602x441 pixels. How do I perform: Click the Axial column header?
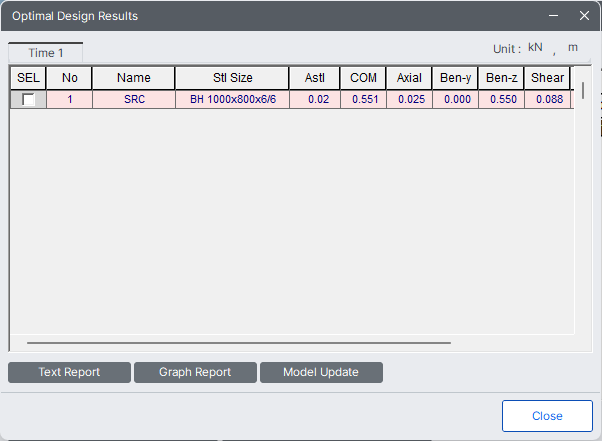409,78
